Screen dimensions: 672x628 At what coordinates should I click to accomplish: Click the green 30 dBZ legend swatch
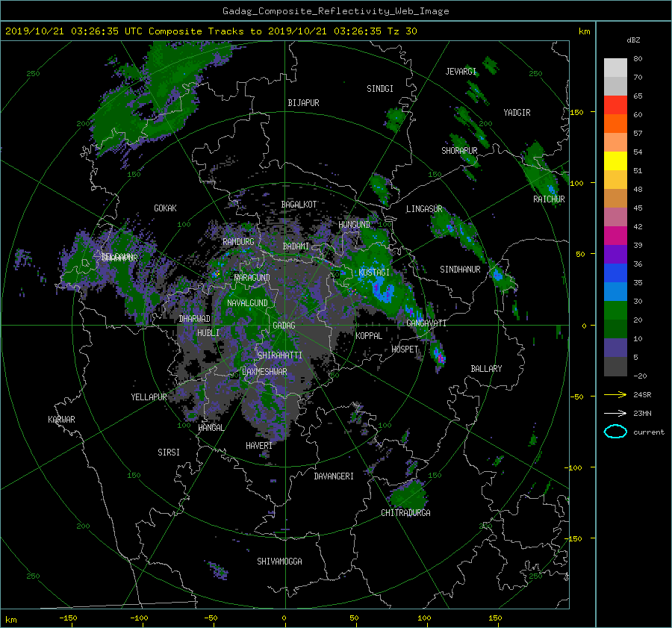tap(615, 310)
